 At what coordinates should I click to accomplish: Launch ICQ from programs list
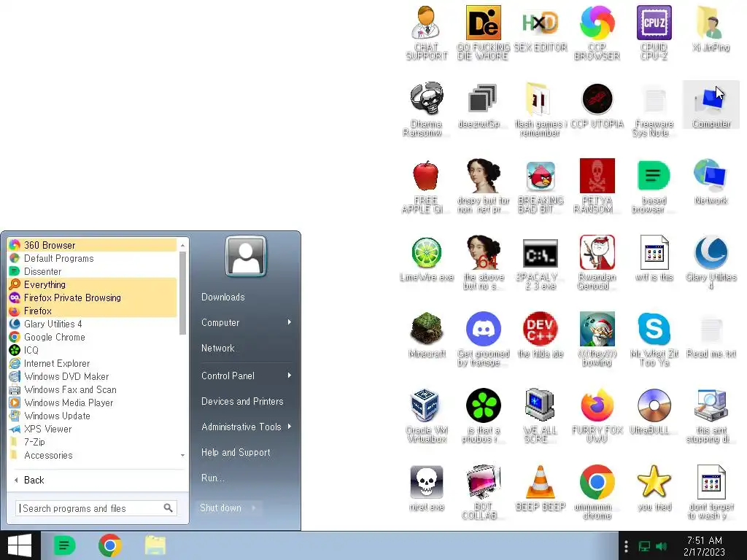pos(93,350)
